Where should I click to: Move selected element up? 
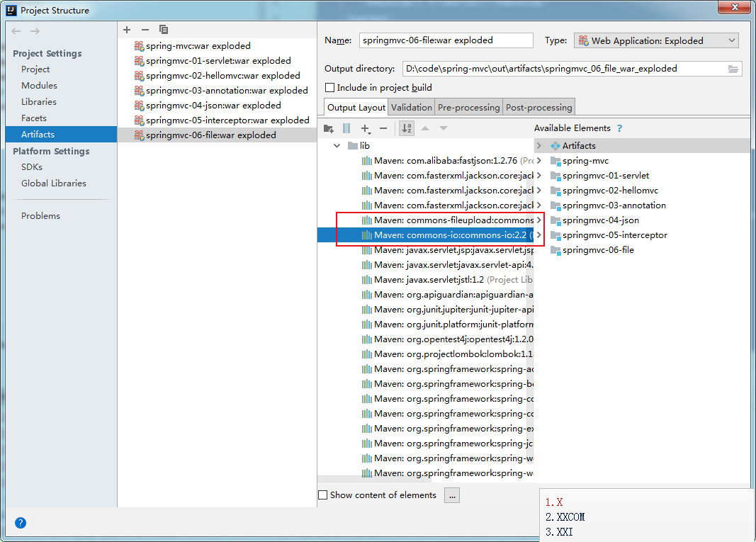pyautogui.click(x=425, y=128)
